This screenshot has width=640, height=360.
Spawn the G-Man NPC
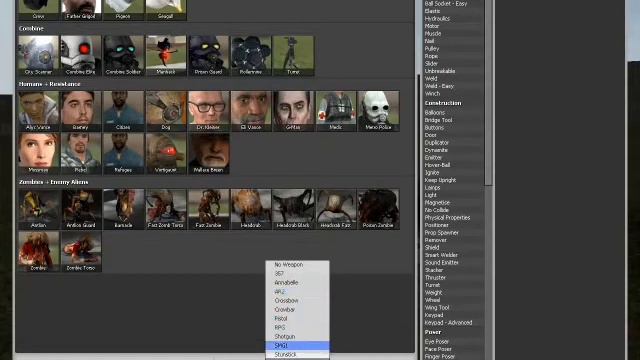click(293, 111)
